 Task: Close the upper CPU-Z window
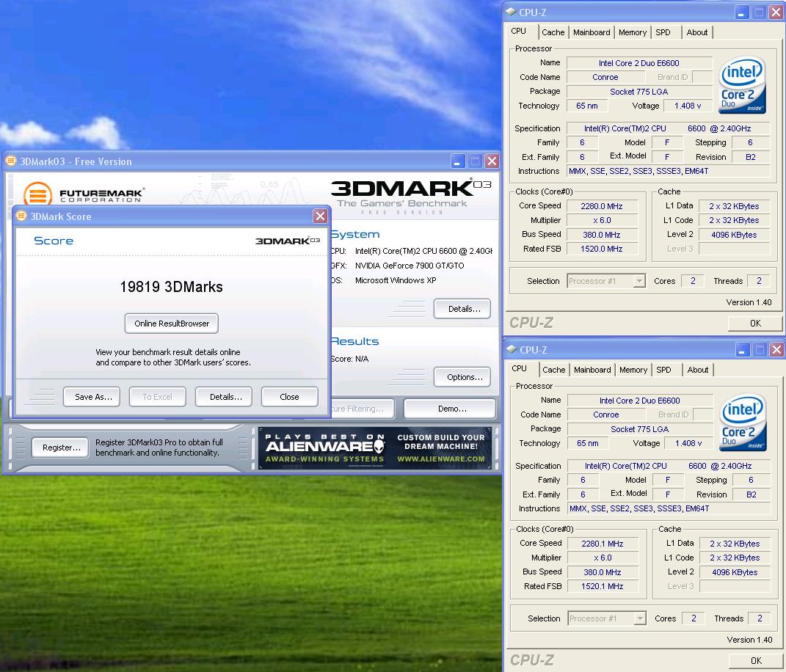[776, 12]
